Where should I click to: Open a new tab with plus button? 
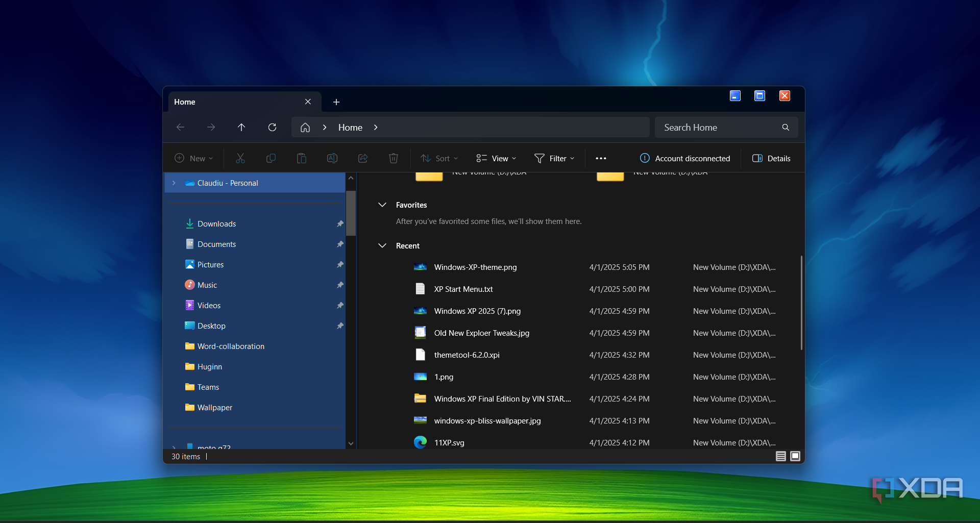(336, 102)
